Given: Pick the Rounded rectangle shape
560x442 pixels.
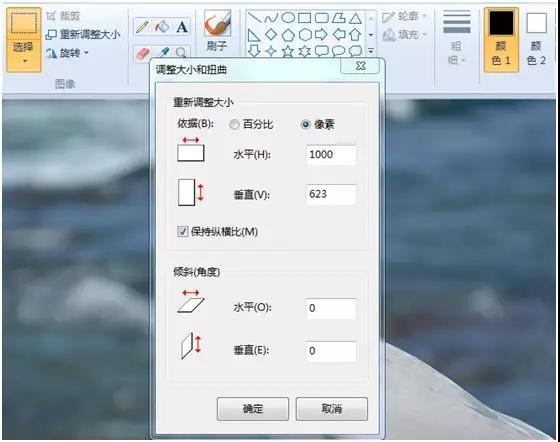Looking at the screenshot, I should [321, 17].
